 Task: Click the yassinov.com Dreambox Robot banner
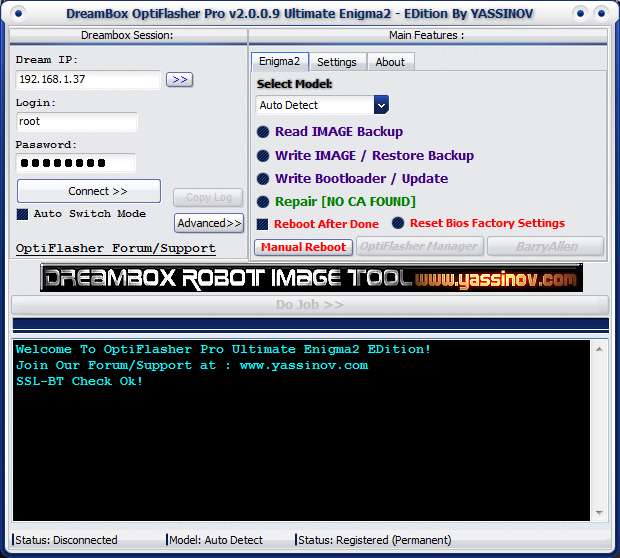(311, 278)
